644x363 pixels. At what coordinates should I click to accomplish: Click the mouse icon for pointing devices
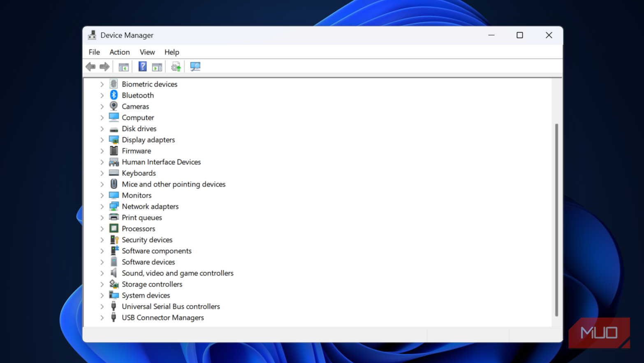tap(114, 184)
